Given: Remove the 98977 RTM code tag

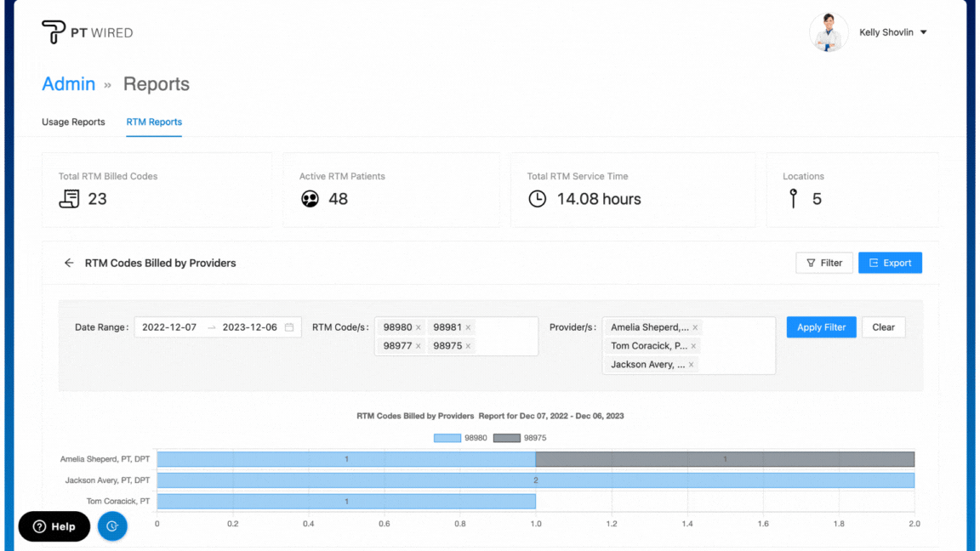Looking at the screenshot, I should (x=419, y=346).
